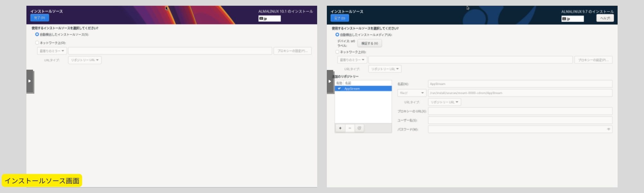
Task: Toggle AppStream repository enabled checkbox
Action: point(339,88)
